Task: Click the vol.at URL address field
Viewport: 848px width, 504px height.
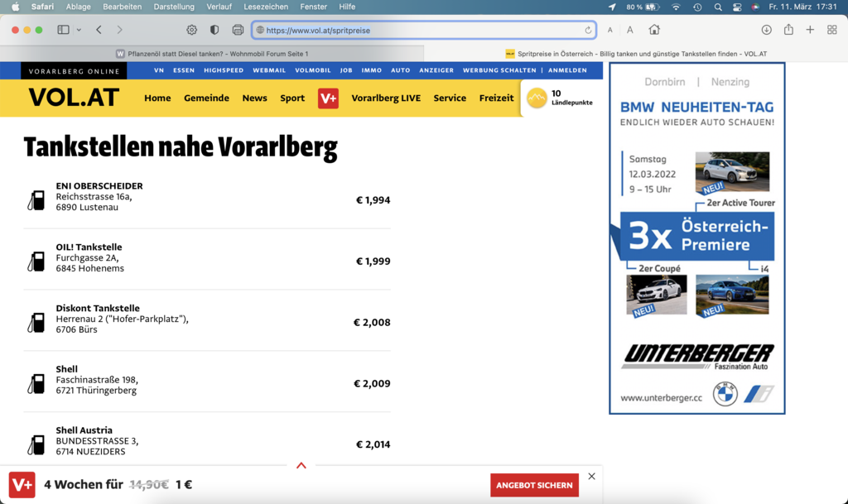Action: [423, 31]
